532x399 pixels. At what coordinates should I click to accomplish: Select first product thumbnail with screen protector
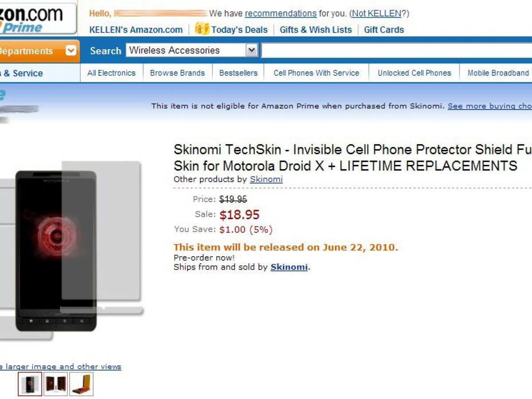tap(30, 384)
